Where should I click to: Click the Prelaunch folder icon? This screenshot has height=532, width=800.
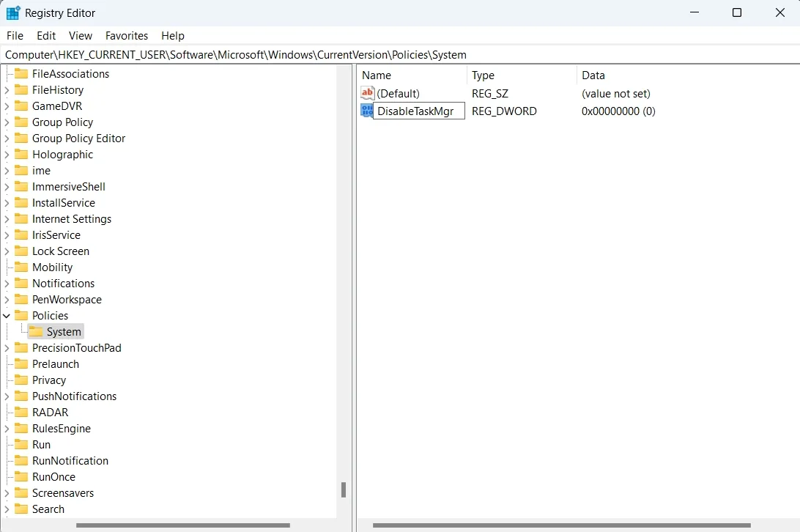coord(21,363)
